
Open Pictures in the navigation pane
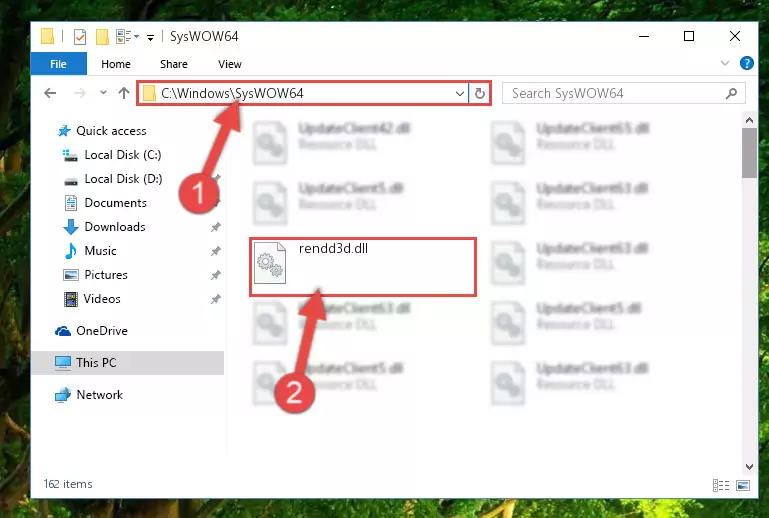pos(106,275)
